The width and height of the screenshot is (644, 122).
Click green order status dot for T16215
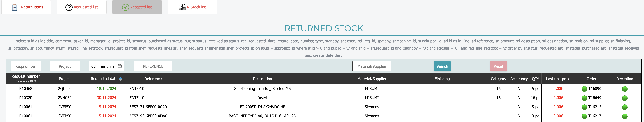coord(584,107)
